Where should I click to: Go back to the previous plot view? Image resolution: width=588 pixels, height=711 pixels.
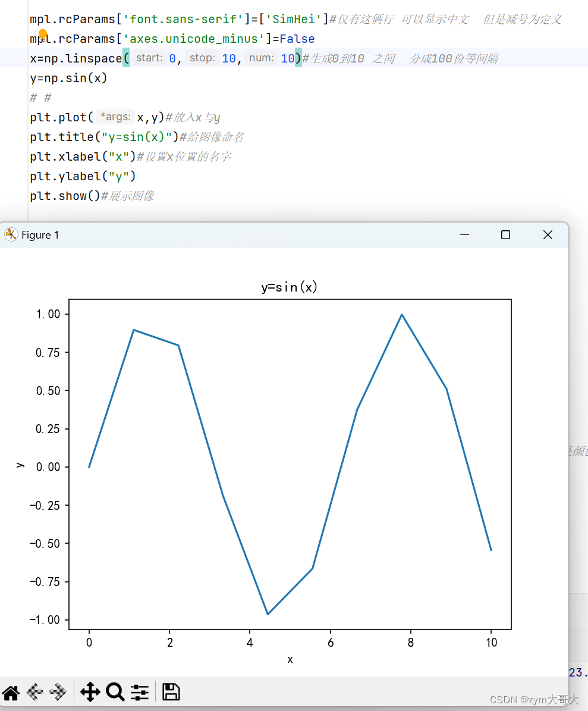coord(34,692)
